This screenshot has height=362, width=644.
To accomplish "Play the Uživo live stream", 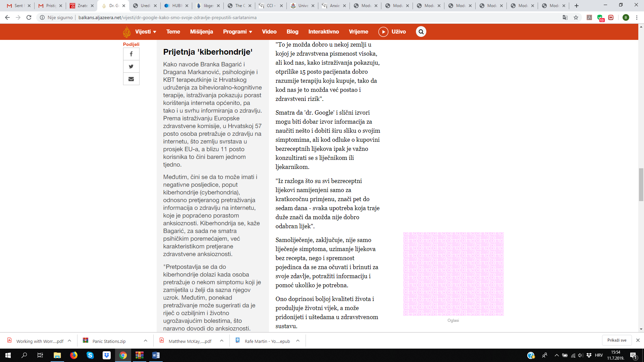I will click(x=383, y=32).
